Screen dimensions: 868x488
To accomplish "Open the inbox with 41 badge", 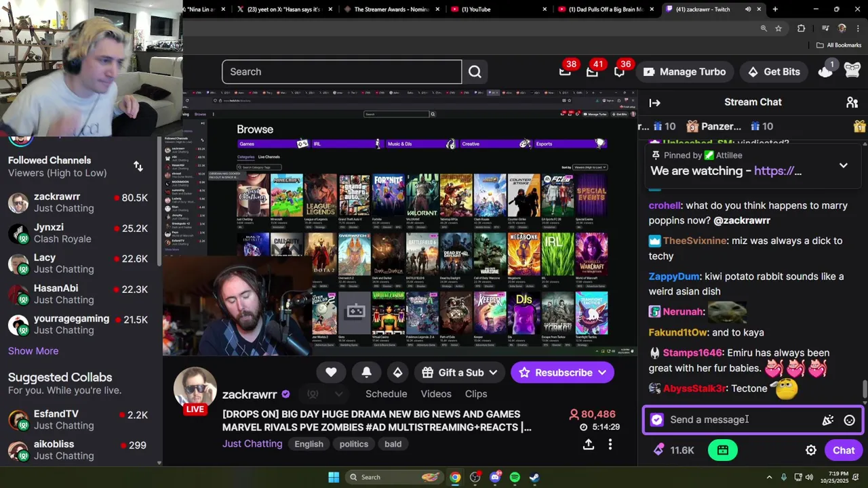I will [x=592, y=72].
